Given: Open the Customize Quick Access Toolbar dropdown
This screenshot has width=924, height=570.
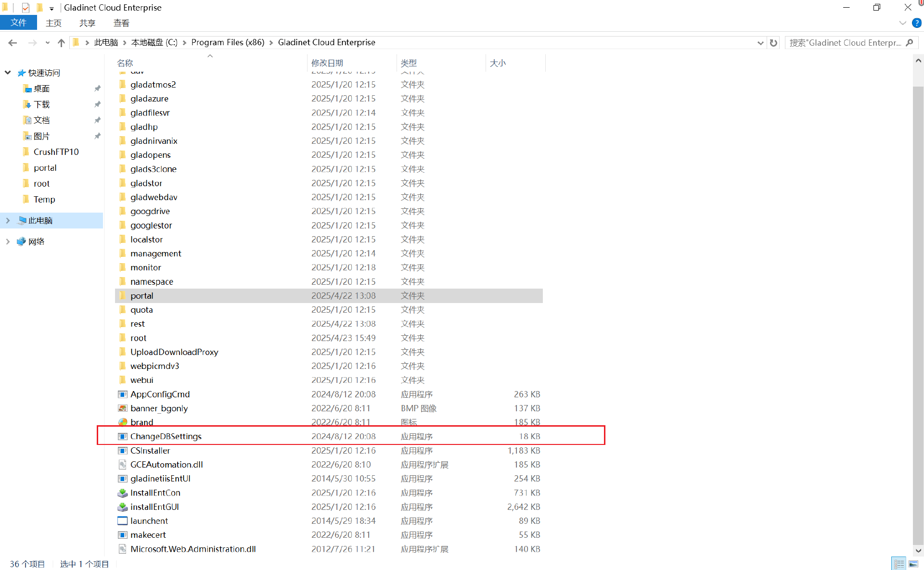Looking at the screenshot, I should [x=51, y=9].
